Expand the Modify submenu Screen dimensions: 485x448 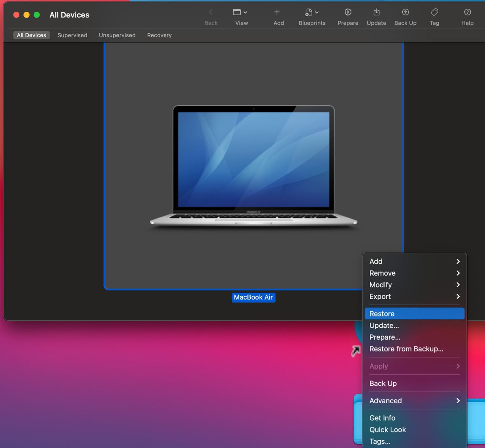coord(415,285)
